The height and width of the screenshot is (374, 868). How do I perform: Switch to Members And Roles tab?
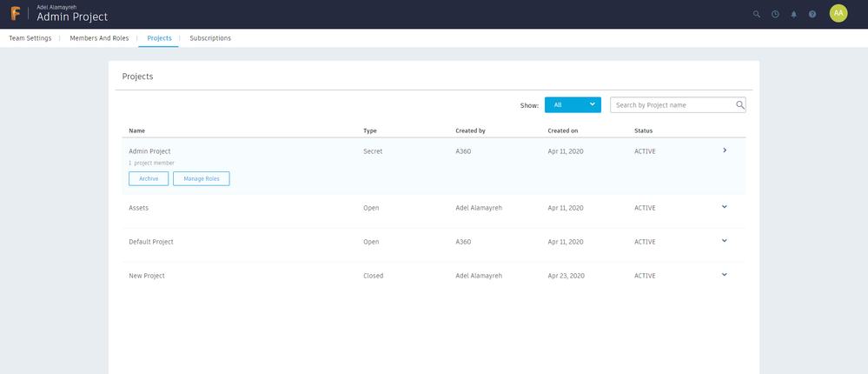[x=99, y=38]
